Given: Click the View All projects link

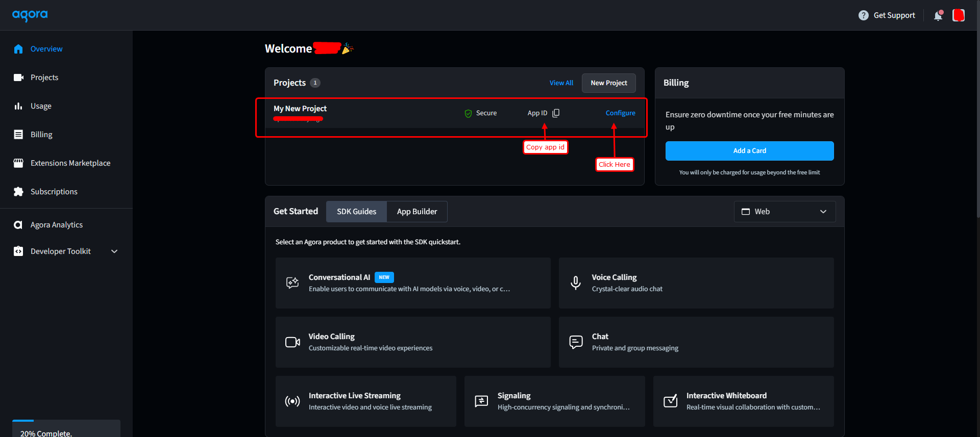Looking at the screenshot, I should pos(561,83).
